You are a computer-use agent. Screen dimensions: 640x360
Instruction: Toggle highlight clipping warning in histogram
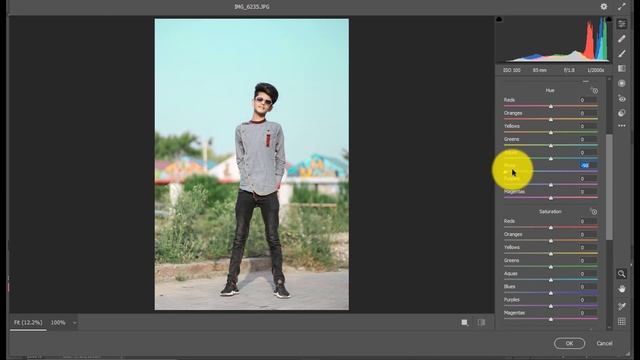click(609, 19)
